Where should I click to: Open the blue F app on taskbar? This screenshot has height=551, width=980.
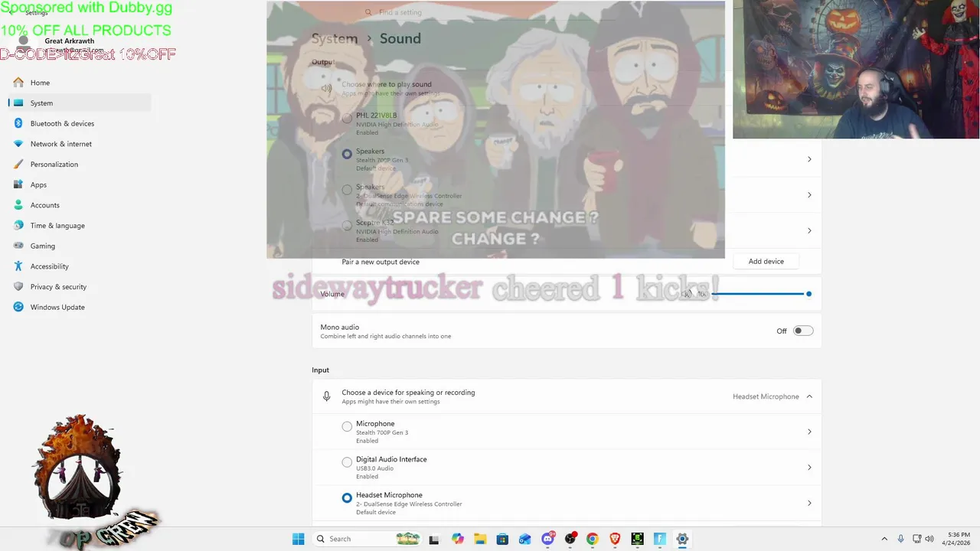pyautogui.click(x=659, y=539)
